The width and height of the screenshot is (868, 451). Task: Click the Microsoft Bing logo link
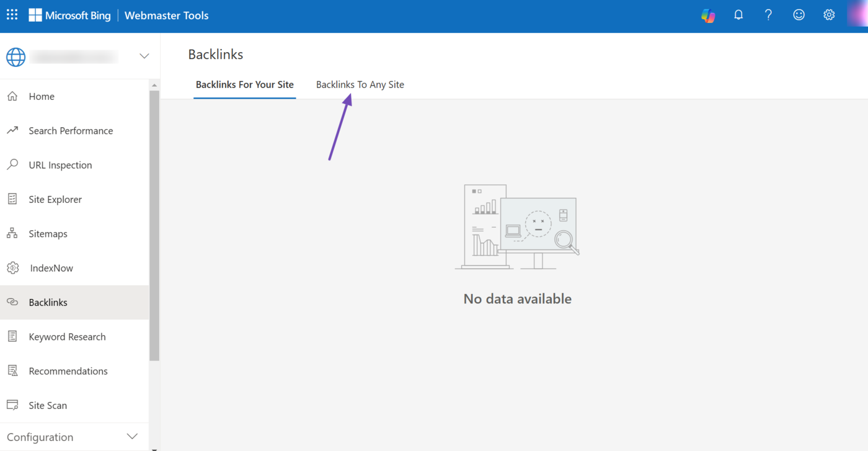pyautogui.click(x=69, y=16)
